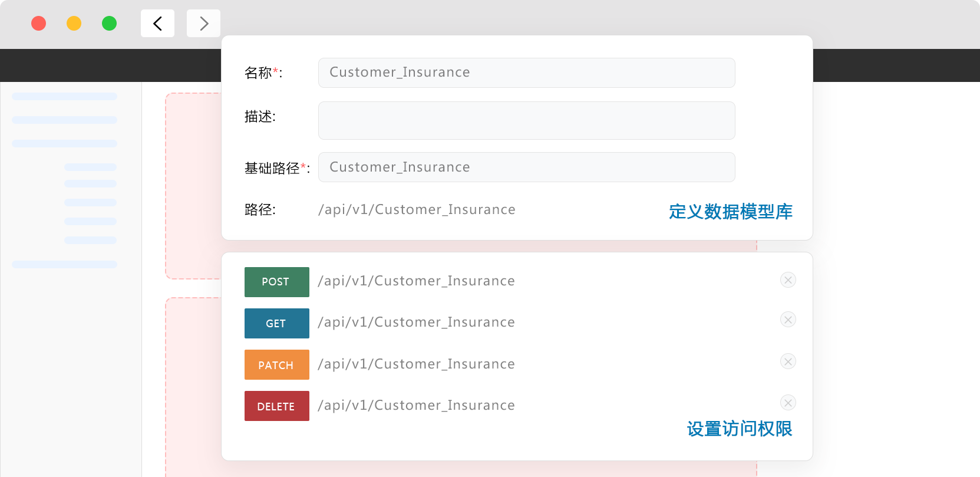This screenshot has height=477, width=980.
Task: Select the blue GET method badge
Action: point(277,323)
